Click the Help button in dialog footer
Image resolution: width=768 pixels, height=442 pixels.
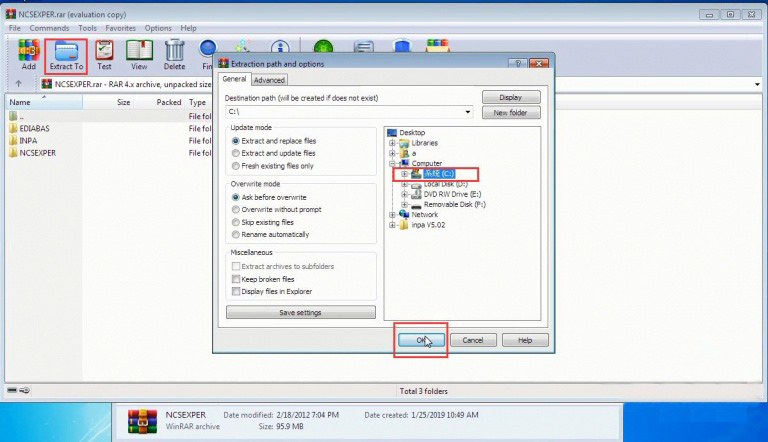[x=525, y=340]
